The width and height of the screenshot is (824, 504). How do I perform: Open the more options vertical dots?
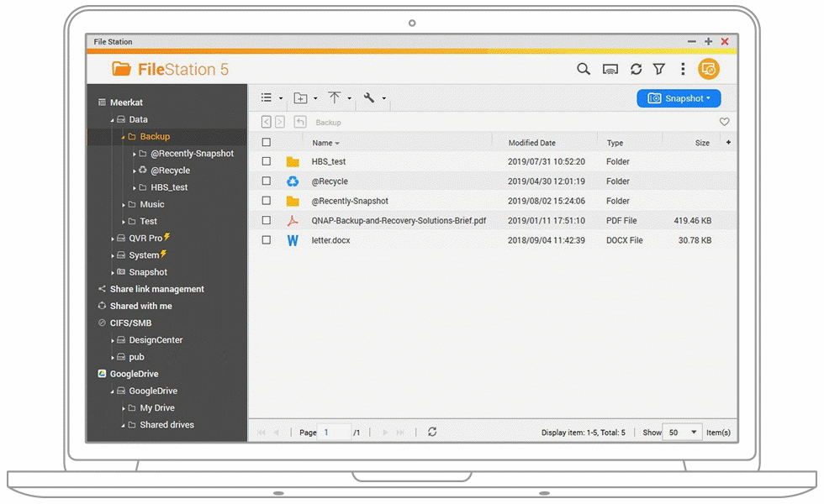pyautogui.click(x=683, y=70)
